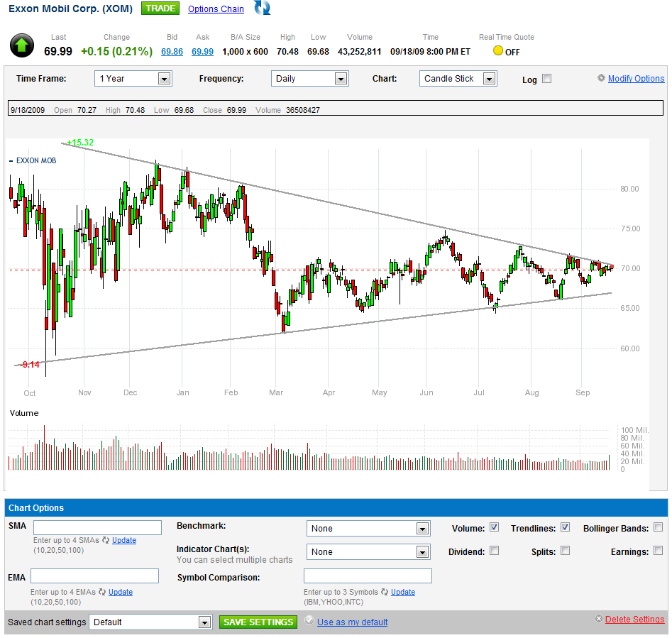Enable the Bollinger Bands checkbox
The height and width of the screenshot is (638, 672).
pos(659,527)
